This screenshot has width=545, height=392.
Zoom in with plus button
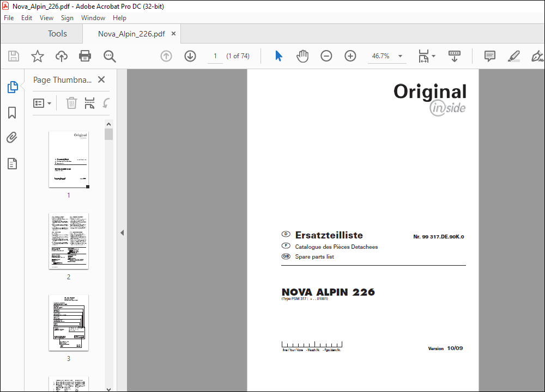[350, 56]
